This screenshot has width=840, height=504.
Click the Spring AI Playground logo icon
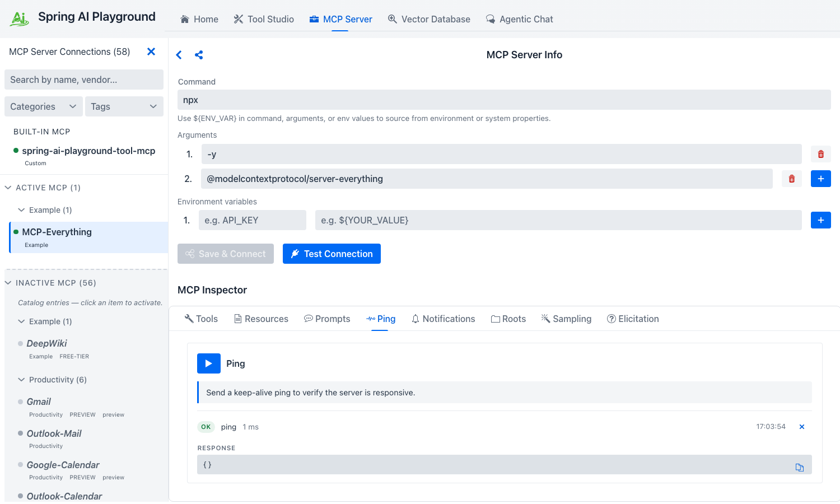tap(20, 18)
